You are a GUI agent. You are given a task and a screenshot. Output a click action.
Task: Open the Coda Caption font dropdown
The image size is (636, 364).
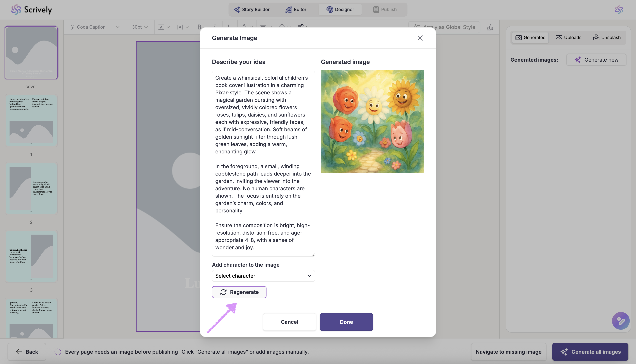pos(95,27)
